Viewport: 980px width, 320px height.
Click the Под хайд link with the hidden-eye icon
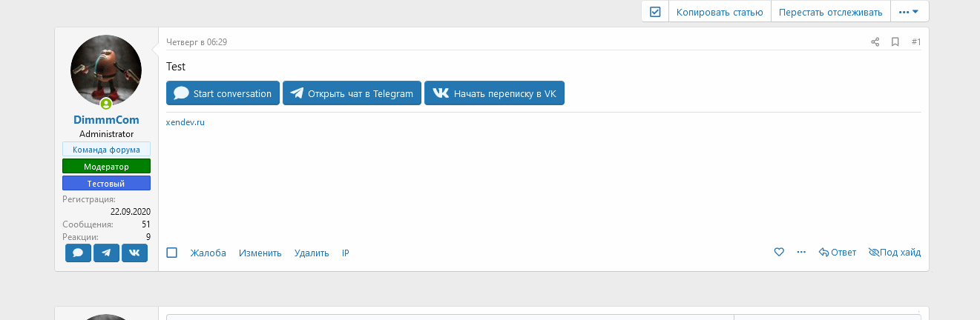(x=894, y=253)
